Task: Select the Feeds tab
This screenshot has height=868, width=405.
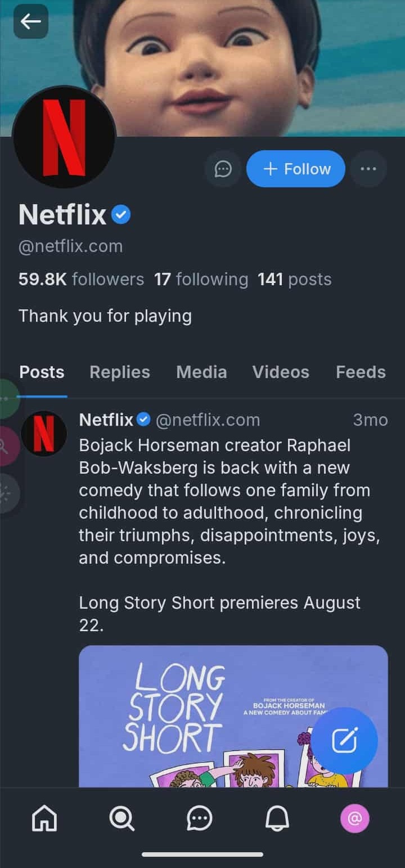Action: pyautogui.click(x=361, y=372)
